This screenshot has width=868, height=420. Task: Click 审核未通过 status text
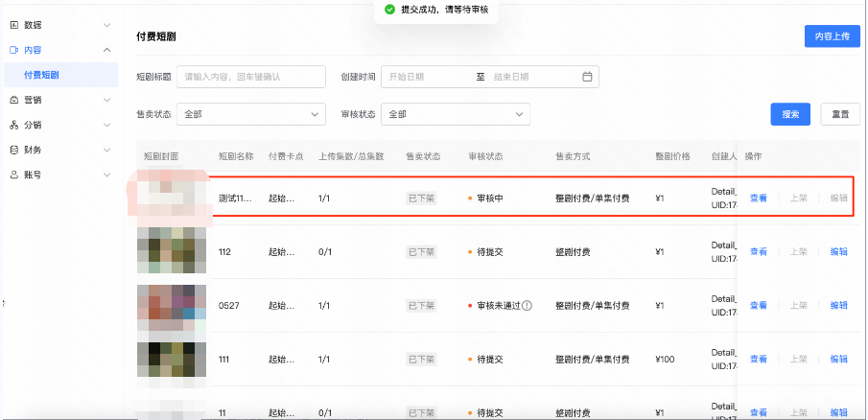click(x=499, y=306)
